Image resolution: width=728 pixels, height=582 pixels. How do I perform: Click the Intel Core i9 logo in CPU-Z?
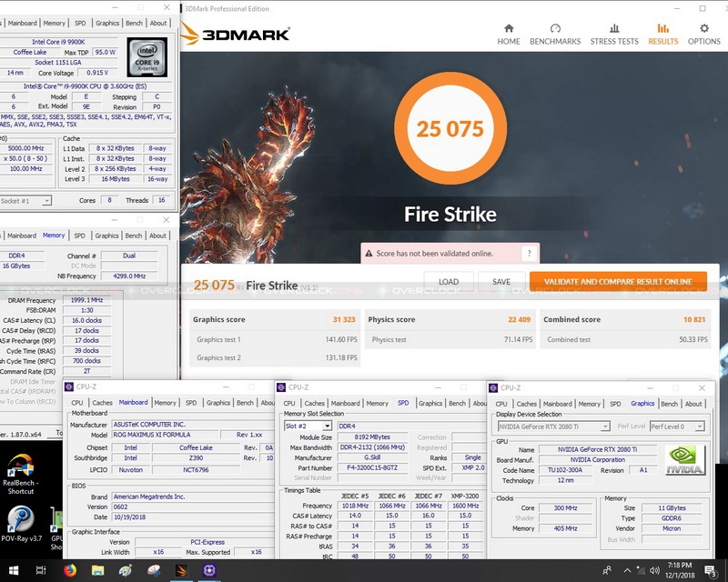pos(147,57)
